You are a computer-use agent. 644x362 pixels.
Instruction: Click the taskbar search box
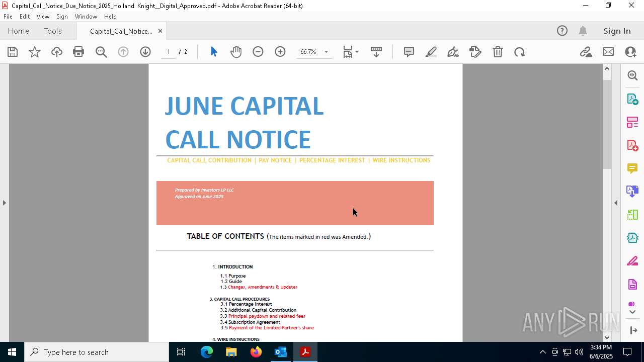click(x=97, y=352)
